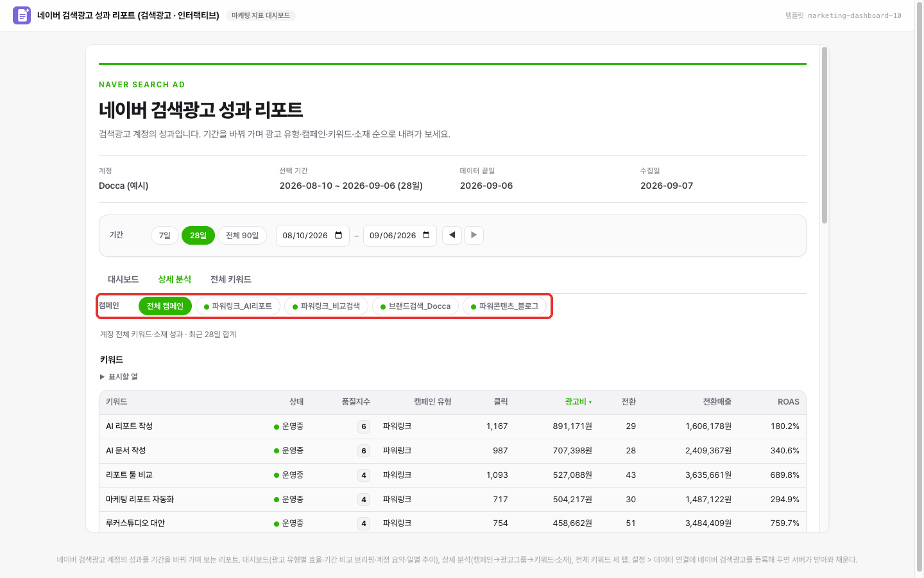Click the start date field 08/10/2026
The width and height of the screenshot is (924, 578).
click(x=312, y=236)
